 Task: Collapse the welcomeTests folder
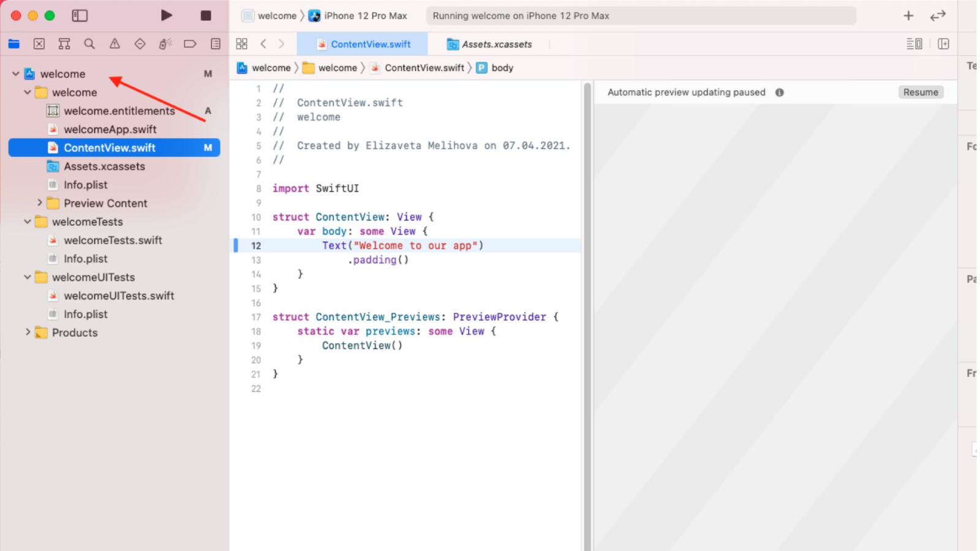(x=28, y=222)
